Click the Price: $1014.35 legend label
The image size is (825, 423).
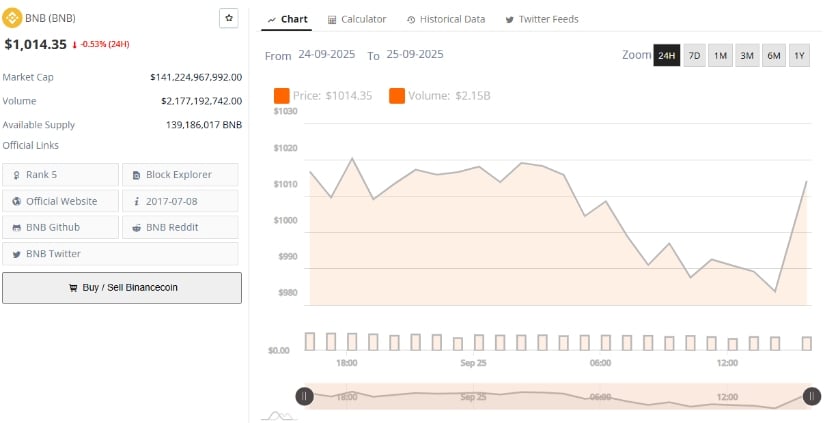coord(333,96)
